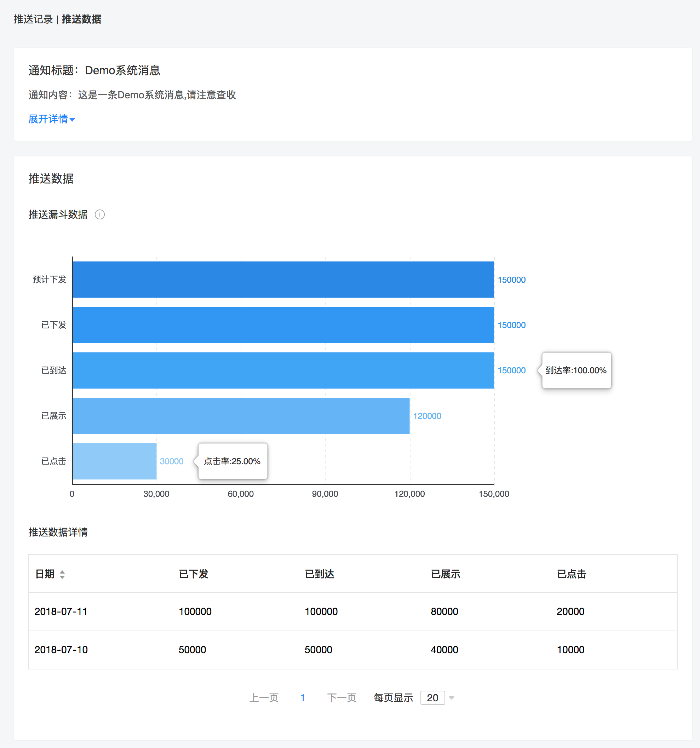This screenshot has height=748, width=700.
Task: Click value 10000 in 2018-07-10 row
Action: (570, 650)
